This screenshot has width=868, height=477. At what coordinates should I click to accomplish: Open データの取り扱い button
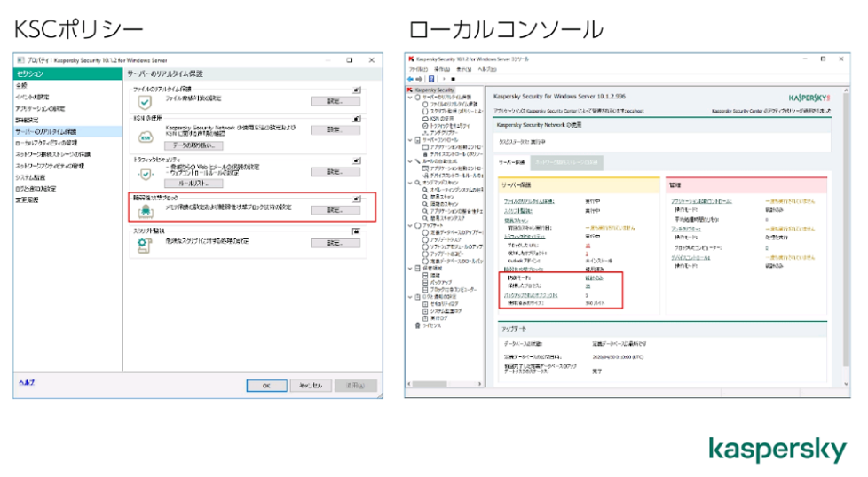[x=193, y=145]
